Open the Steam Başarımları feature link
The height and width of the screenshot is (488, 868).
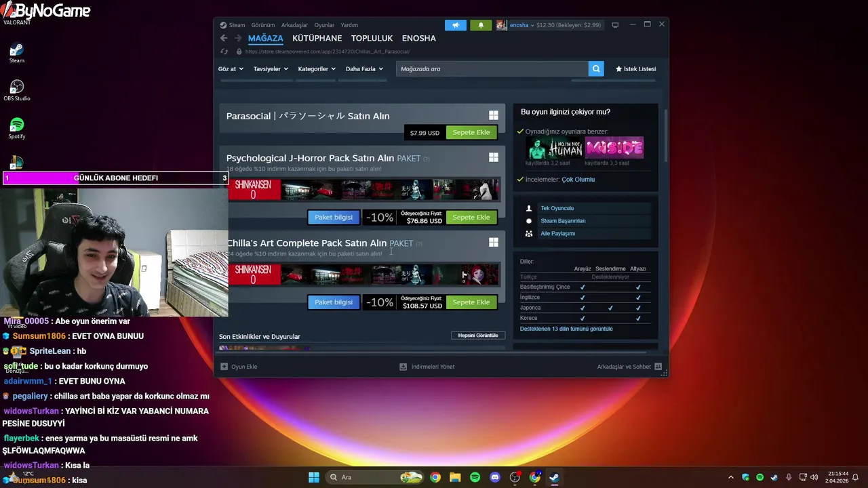tap(563, 221)
